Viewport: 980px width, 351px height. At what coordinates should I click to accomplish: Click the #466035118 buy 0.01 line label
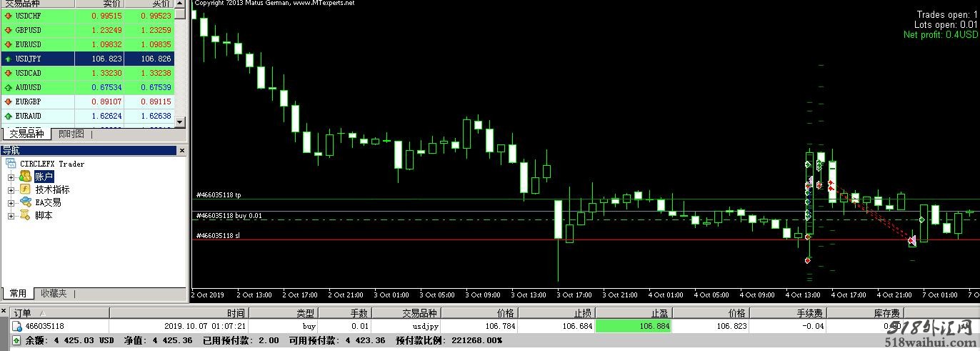coord(229,215)
